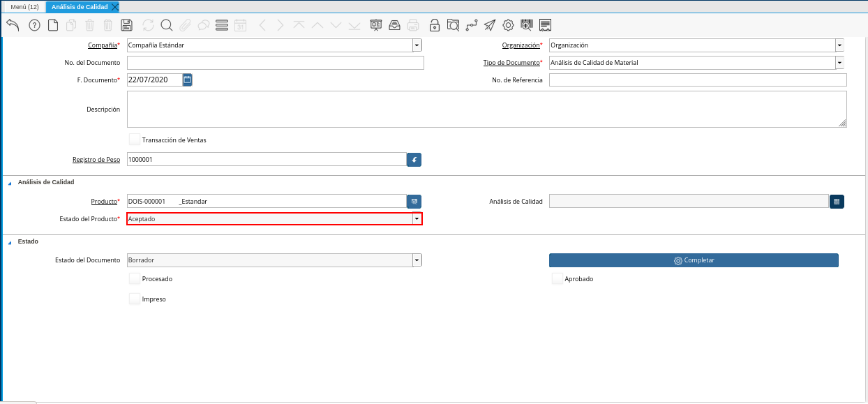868x404 pixels.
Task: Open the Organización dropdown arrow
Action: click(840, 45)
